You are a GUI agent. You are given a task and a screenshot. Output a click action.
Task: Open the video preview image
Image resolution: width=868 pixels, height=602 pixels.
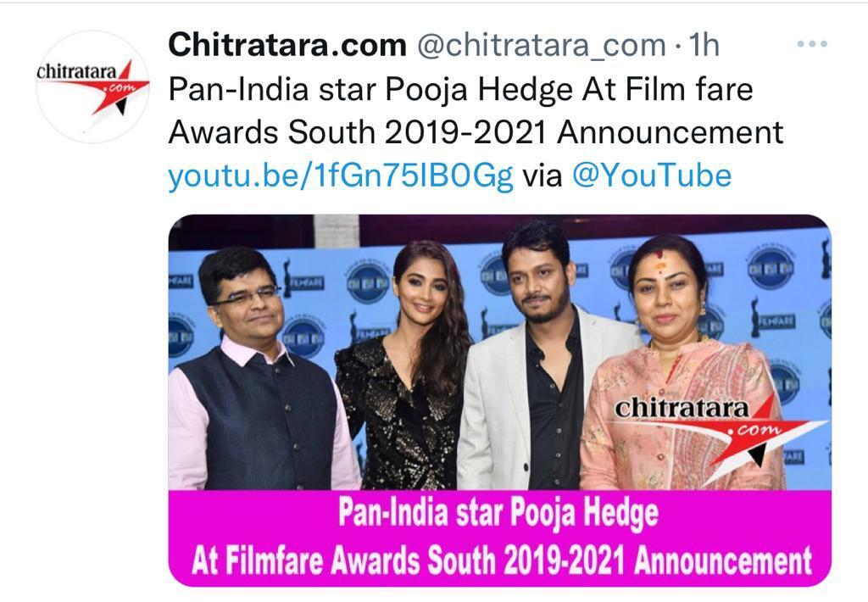[x=499, y=400]
